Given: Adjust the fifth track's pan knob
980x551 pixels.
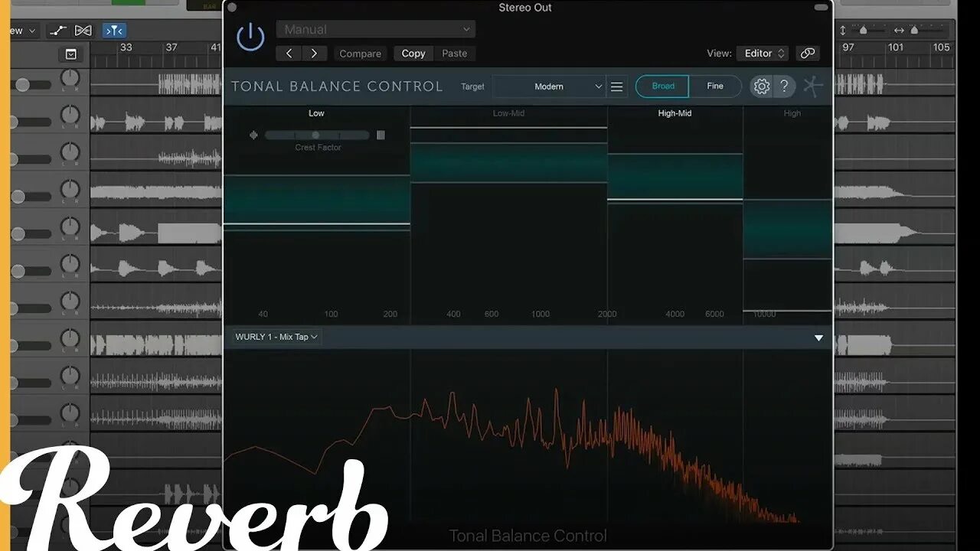Looking at the screenshot, I should 70,227.
